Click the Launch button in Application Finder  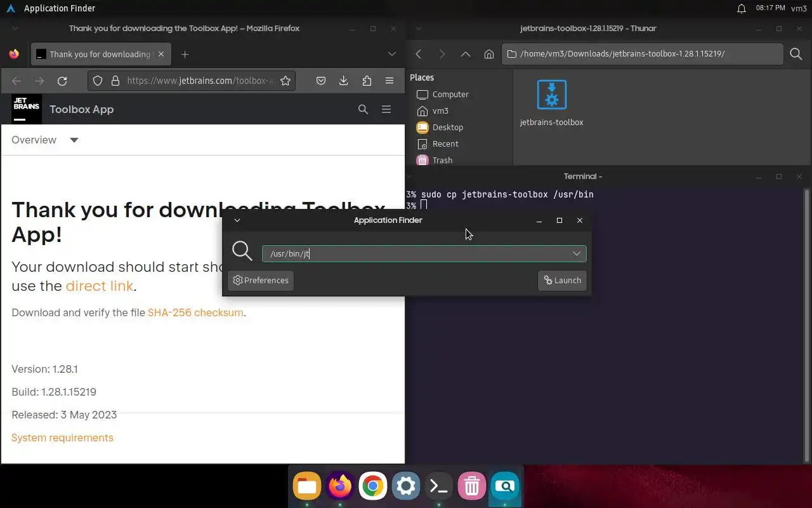point(562,280)
